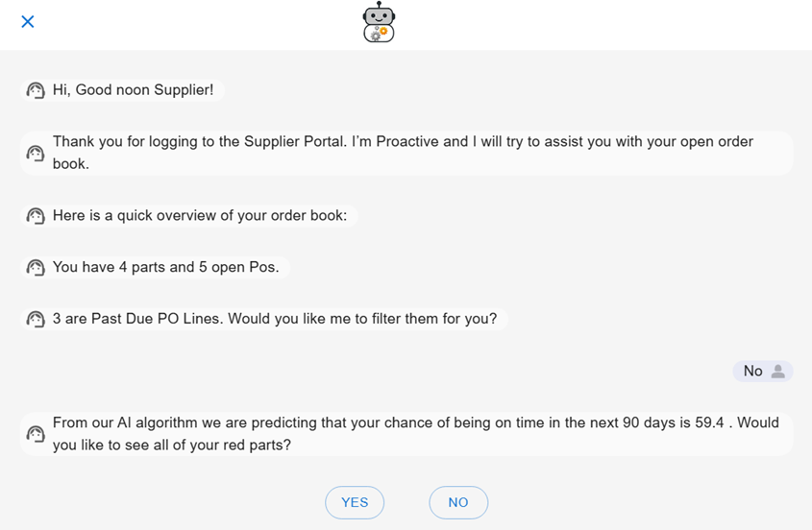Click the 'Thank you for logging' message bubble
Viewport: 812px width, 530px height.
[406, 153]
